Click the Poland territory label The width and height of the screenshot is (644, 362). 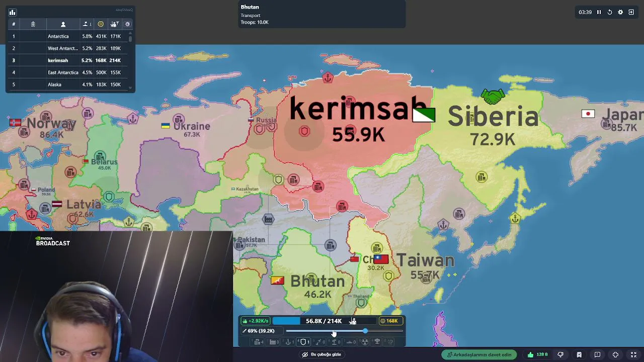pyautogui.click(x=46, y=190)
